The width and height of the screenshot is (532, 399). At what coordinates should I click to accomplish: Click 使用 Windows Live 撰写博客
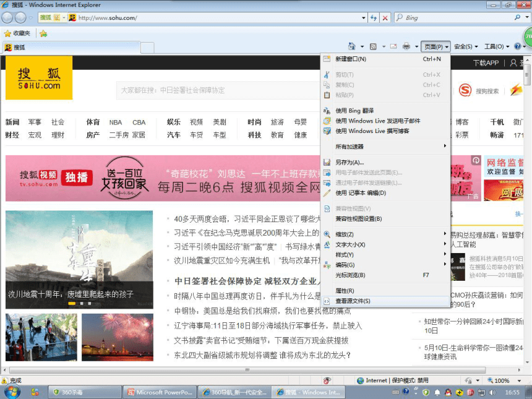[x=386, y=131]
